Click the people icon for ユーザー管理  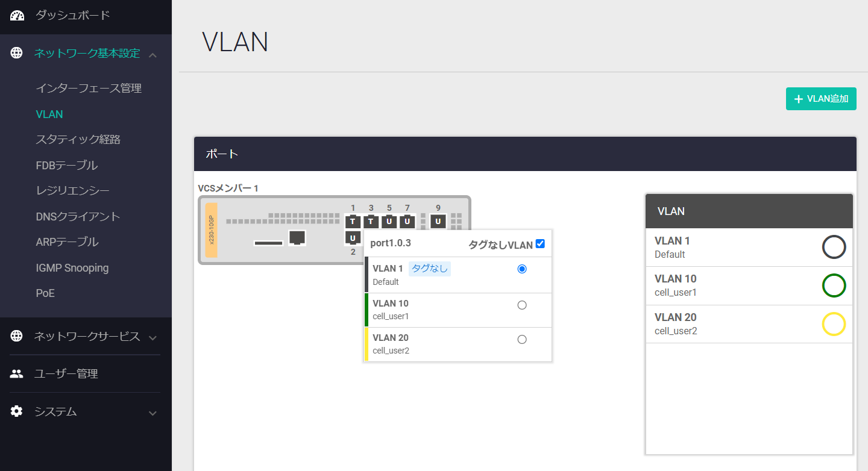point(17,373)
